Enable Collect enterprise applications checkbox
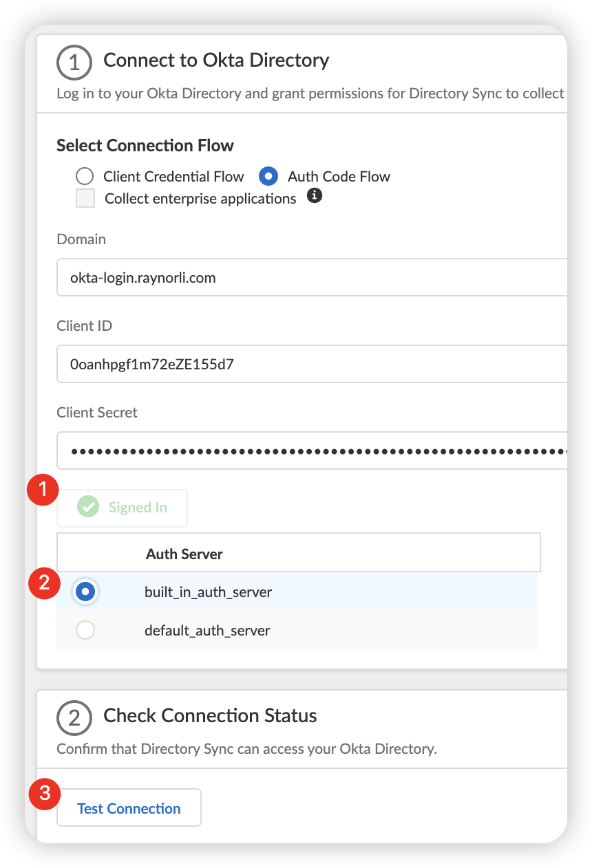The image size is (592, 868). click(85, 199)
